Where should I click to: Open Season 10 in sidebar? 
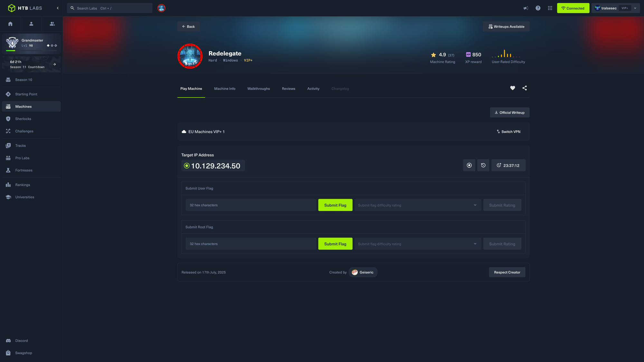[x=31, y=80]
